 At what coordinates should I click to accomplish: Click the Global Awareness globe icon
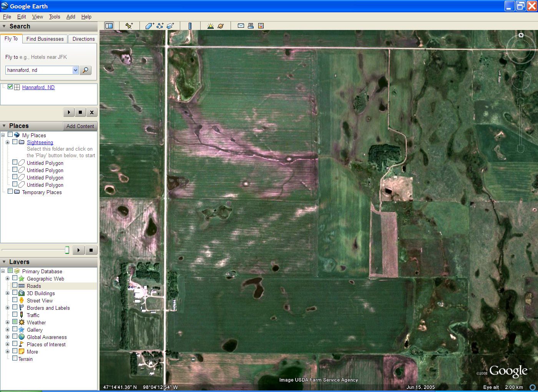22,337
